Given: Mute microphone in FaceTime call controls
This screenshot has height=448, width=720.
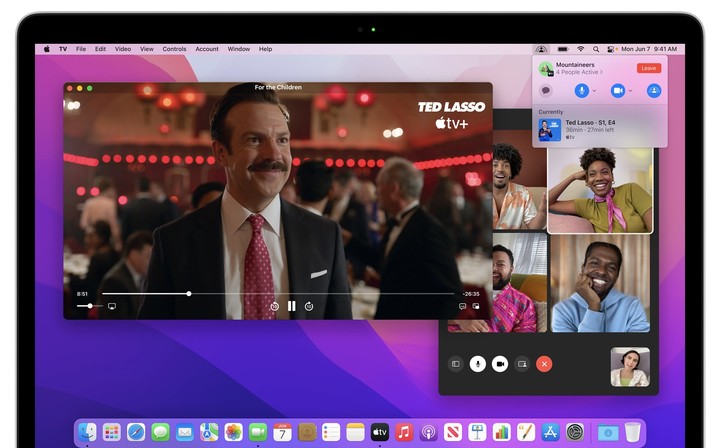Looking at the screenshot, I should click(478, 364).
